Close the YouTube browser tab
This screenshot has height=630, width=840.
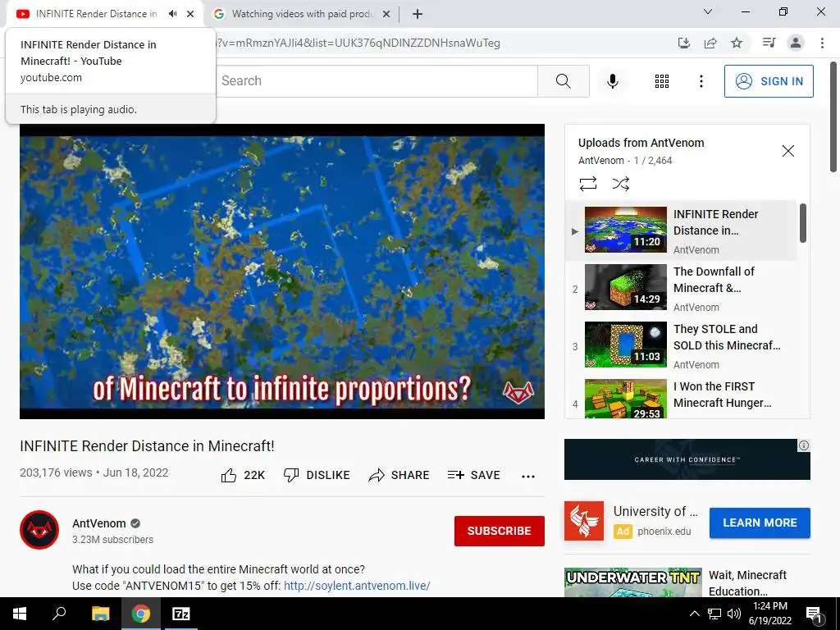(190, 14)
